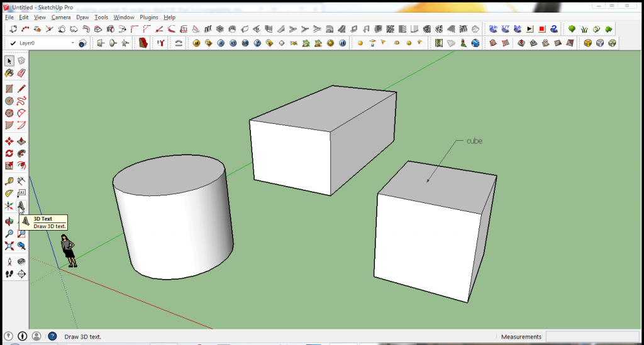
Task: Choose the Make Component box tool
Action: 21,61
